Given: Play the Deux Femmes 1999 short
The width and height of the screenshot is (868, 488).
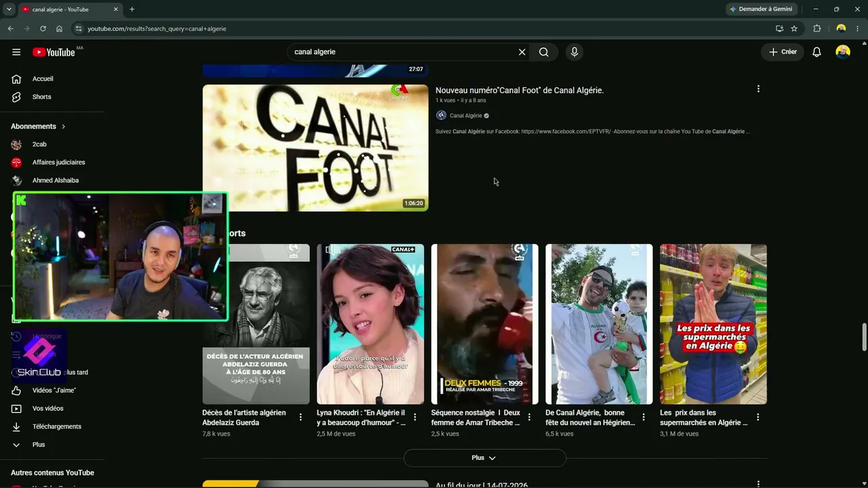Looking at the screenshot, I should pyautogui.click(x=485, y=324).
